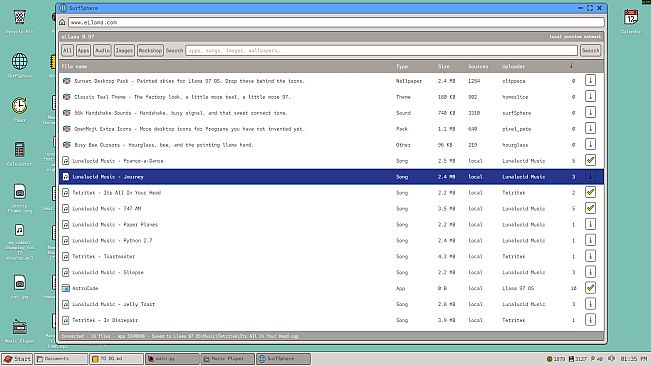The height and width of the screenshot is (366, 651).
Task: Select the Lunalucid Music - Python 2.7 row
Action: [x=331, y=240]
